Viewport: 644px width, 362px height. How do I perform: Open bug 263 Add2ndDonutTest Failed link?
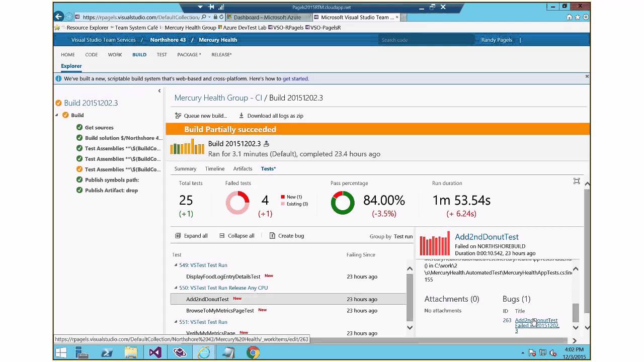click(536, 325)
